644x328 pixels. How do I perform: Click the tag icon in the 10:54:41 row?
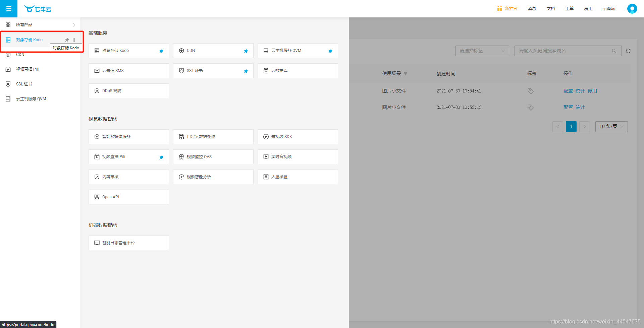[530, 91]
